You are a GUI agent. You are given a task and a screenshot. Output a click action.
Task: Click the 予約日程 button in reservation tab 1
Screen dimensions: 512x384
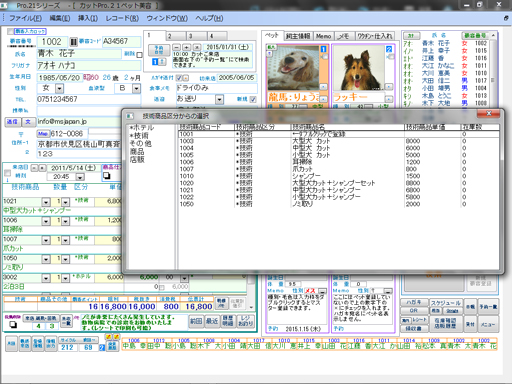tap(159, 51)
